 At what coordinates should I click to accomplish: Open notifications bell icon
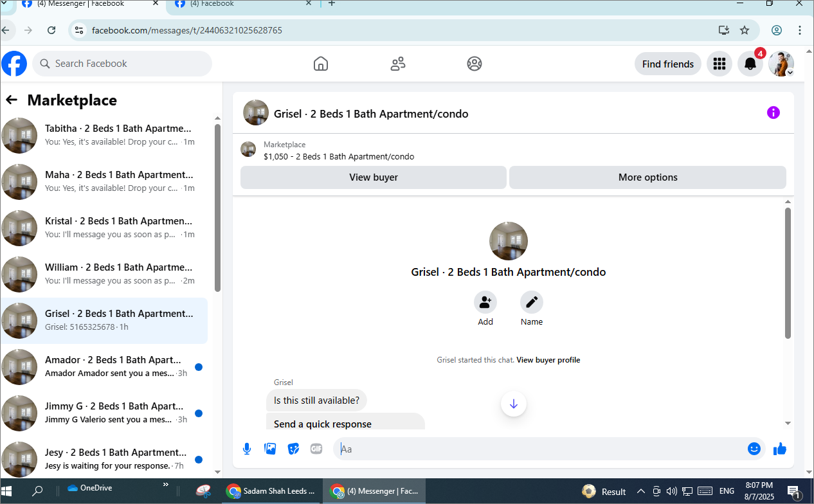(x=750, y=64)
